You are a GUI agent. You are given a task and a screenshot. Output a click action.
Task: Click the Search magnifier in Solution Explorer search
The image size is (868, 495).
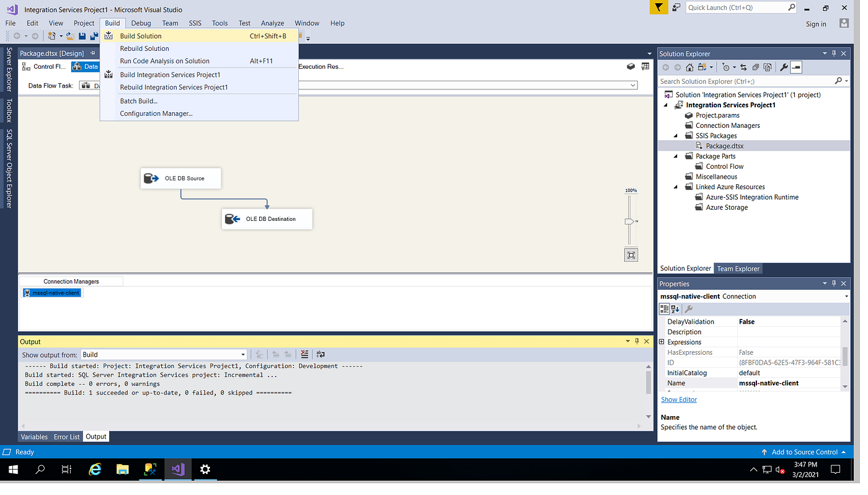838,81
